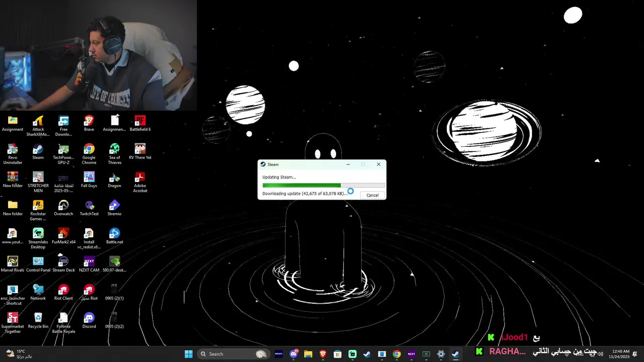Open Brave browser from the taskbar
Viewport: 644px width, 362px height.
pos(323,354)
